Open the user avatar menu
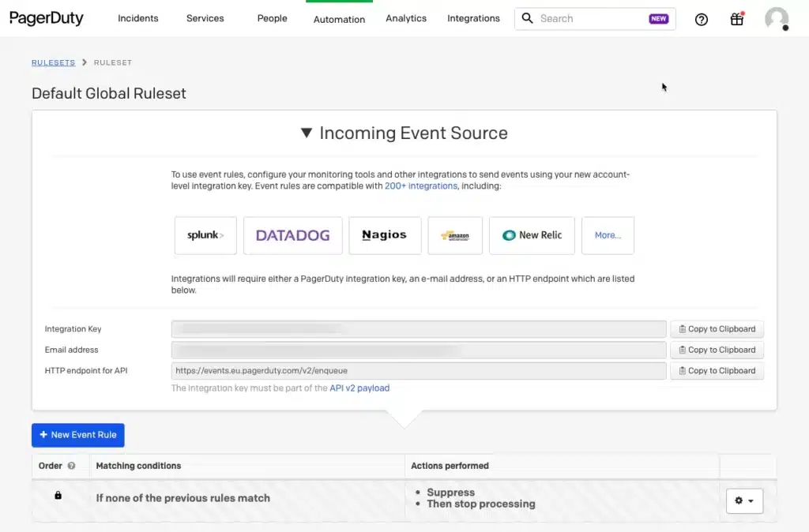This screenshot has width=809, height=532. click(777, 19)
